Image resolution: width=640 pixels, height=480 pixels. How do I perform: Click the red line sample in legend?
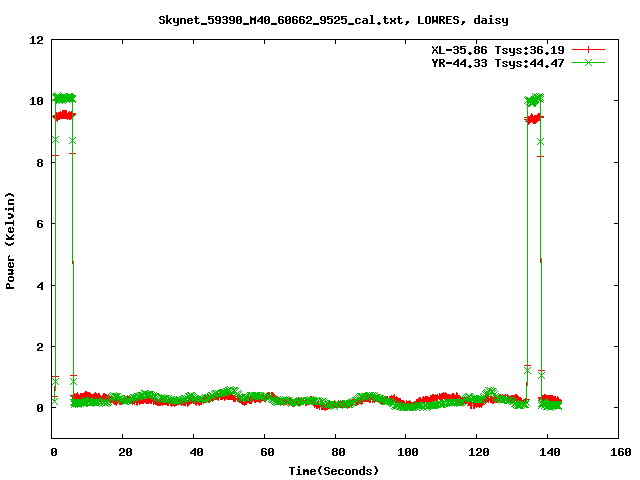tap(588, 50)
